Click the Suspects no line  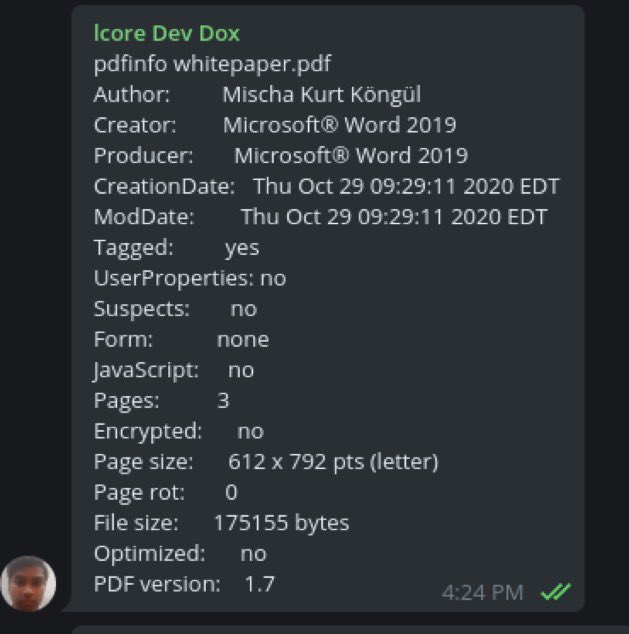coord(175,309)
